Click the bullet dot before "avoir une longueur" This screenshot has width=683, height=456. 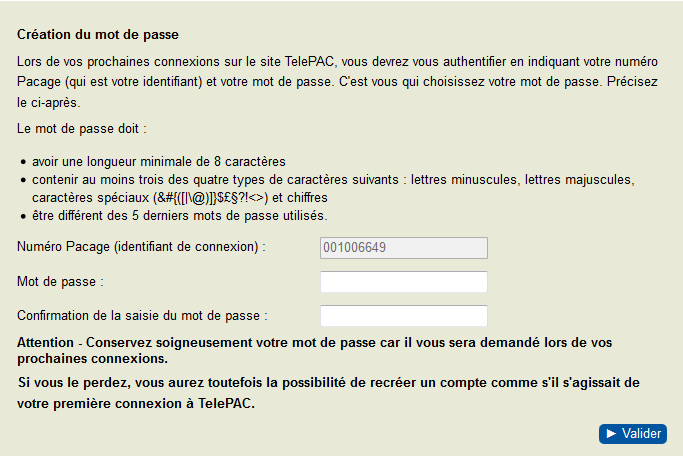point(22,162)
